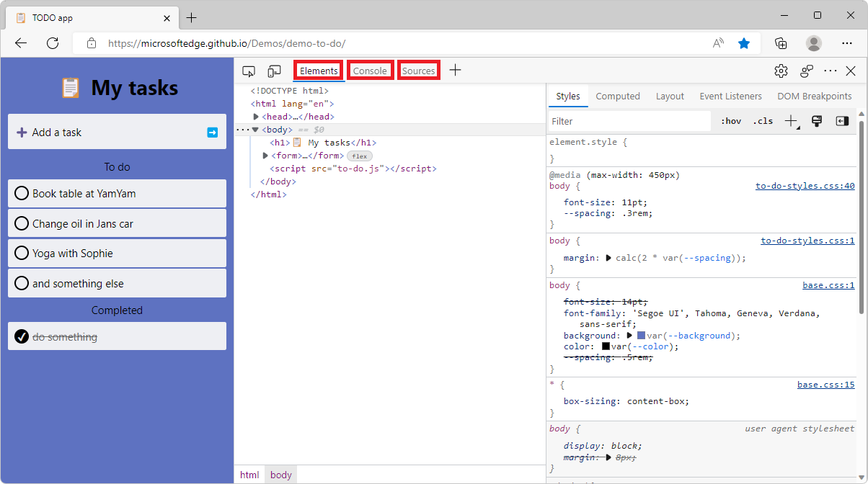Image resolution: width=868 pixels, height=484 pixels.
Task: Follow the to-do-styles.css:40 stylesheet link
Action: [805, 185]
